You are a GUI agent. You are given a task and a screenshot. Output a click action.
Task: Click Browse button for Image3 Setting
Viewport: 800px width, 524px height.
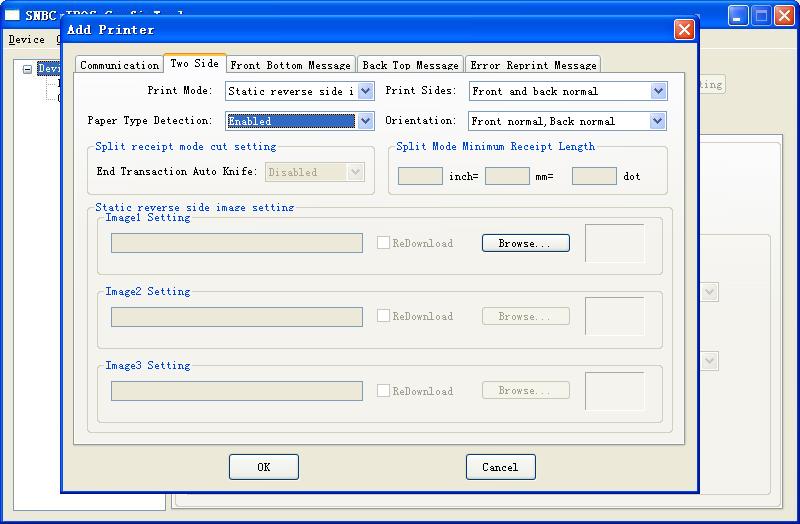[x=526, y=390]
